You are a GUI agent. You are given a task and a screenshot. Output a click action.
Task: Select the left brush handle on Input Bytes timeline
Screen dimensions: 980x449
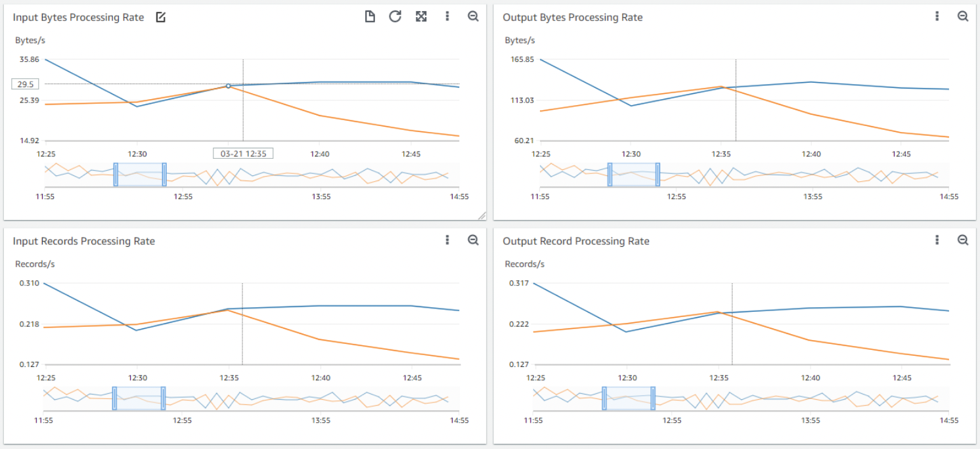coord(116,174)
